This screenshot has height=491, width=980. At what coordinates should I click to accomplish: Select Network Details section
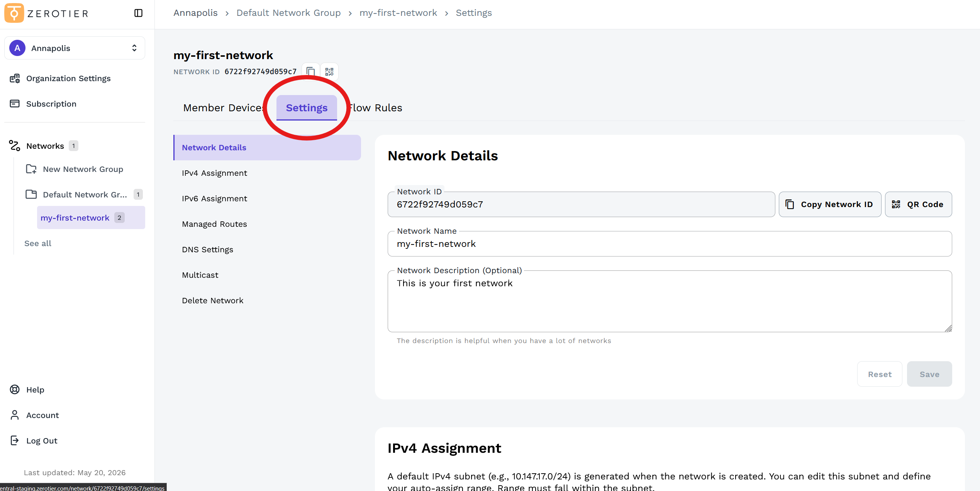click(267, 148)
